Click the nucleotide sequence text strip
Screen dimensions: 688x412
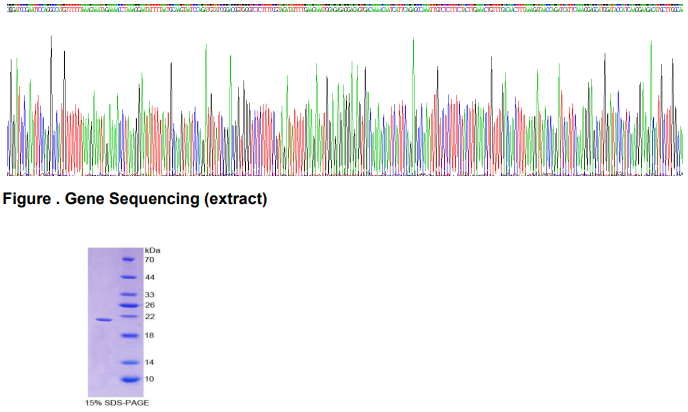click(x=345, y=9)
